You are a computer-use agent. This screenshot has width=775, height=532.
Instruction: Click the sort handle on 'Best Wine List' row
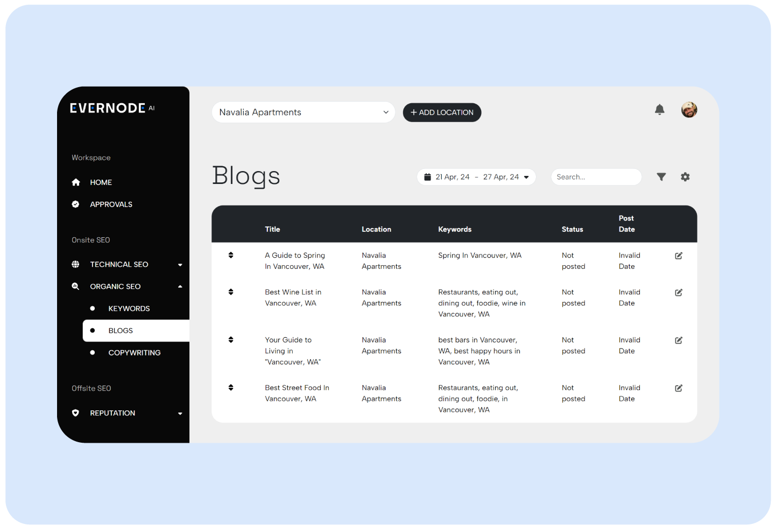click(x=231, y=292)
